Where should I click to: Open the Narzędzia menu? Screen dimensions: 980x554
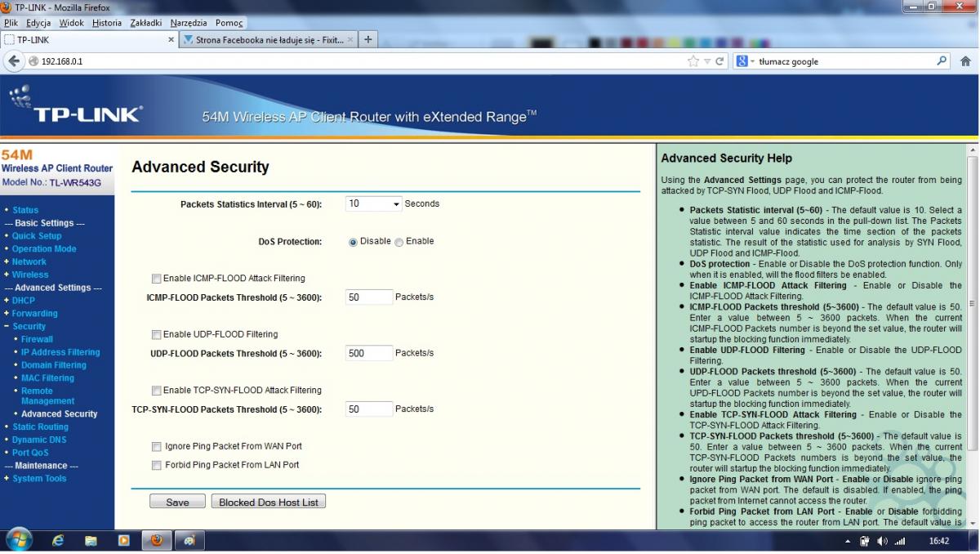click(x=189, y=23)
